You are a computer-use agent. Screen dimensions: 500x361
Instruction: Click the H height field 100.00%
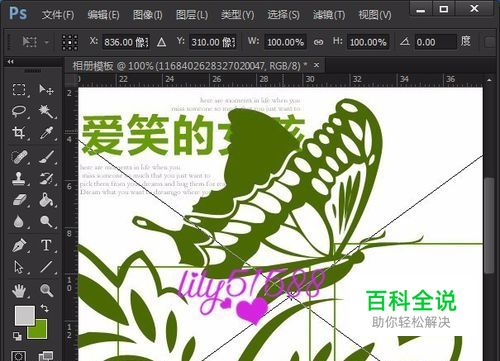368,42
